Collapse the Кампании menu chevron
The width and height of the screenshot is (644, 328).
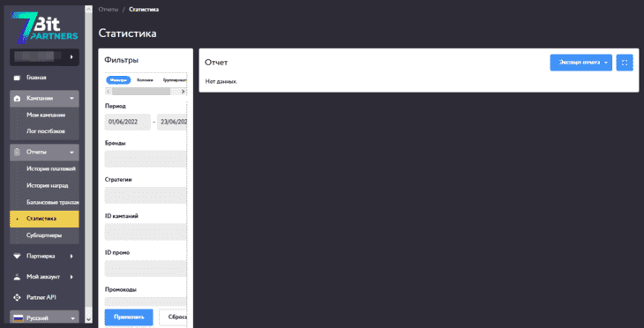tap(71, 99)
